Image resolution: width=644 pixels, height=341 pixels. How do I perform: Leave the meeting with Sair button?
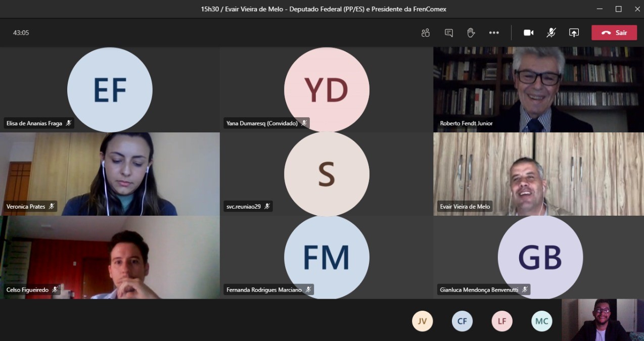pyautogui.click(x=614, y=33)
